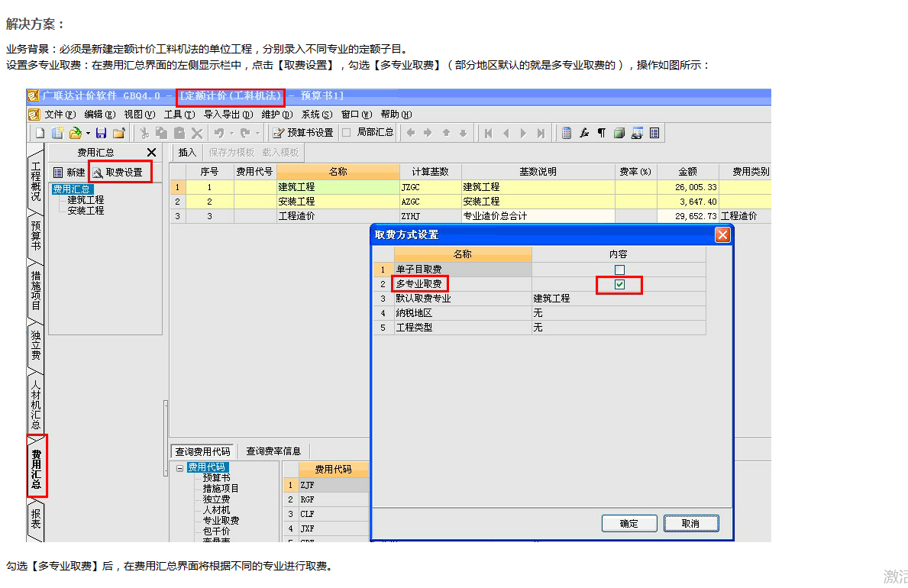
Task: Switch to the 查询费率信息 tab
Action: (x=273, y=451)
